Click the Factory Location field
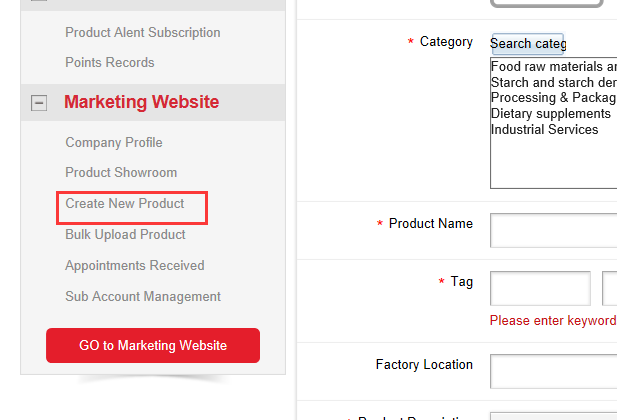Viewport: 617px width, 420px height. 554,371
